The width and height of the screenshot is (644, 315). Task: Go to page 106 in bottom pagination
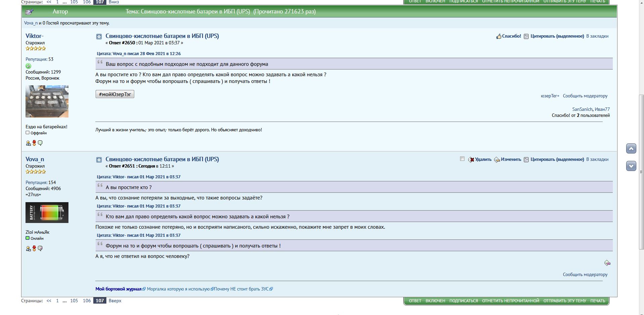coord(87,301)
